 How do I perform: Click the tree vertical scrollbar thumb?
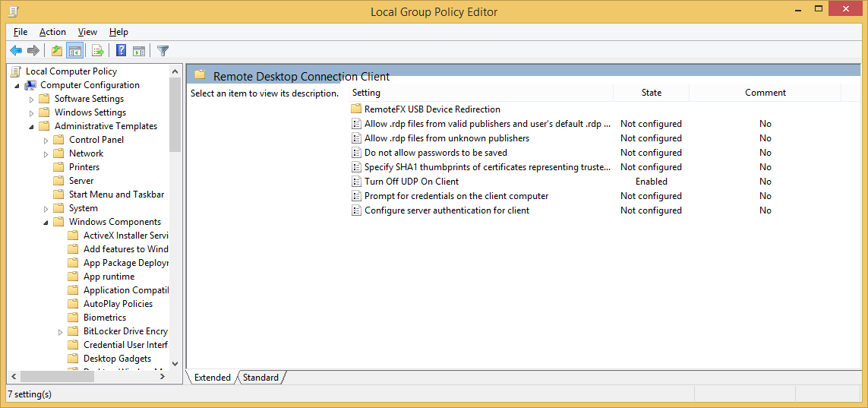(x=175, y=115)
